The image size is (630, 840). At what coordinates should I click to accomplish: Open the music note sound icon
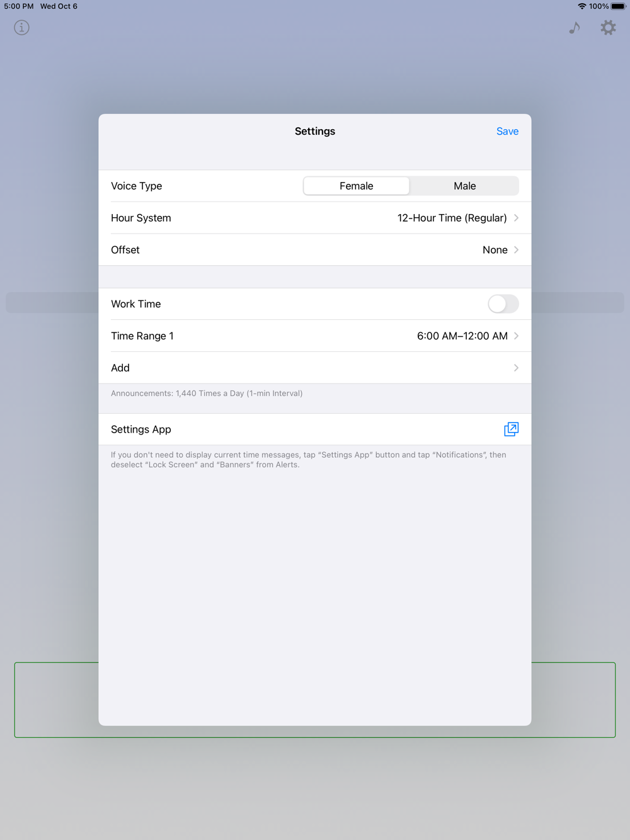[575, 28]
